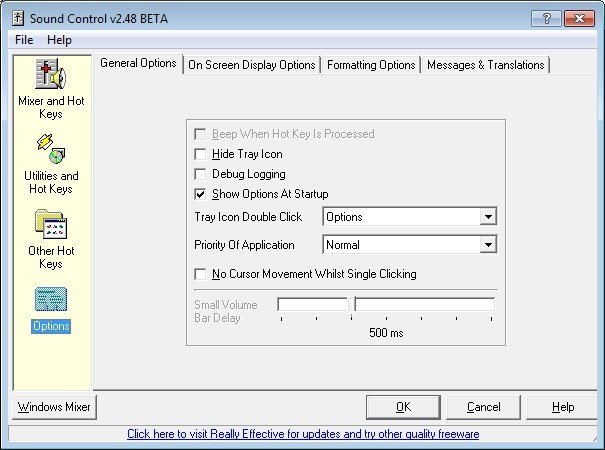The image size is (605, 450).
Task: Enable the Hide Tray Icon checkbox
Action: (201, 154)
